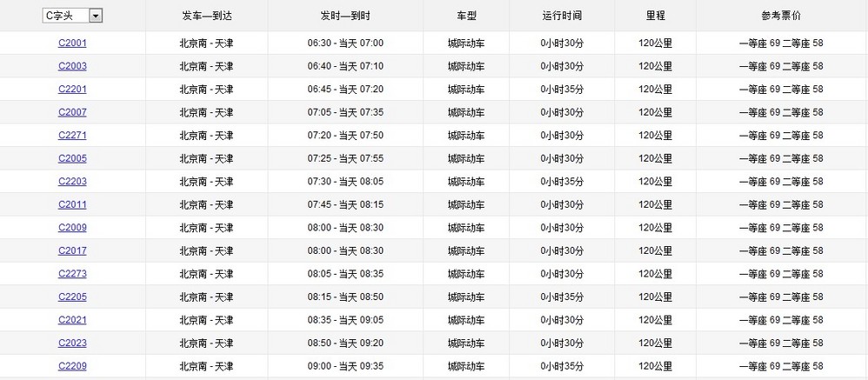Open the C2005 train link
Image resolution: width=868 pixels, height=380 pixels.
tap(72, 159)
